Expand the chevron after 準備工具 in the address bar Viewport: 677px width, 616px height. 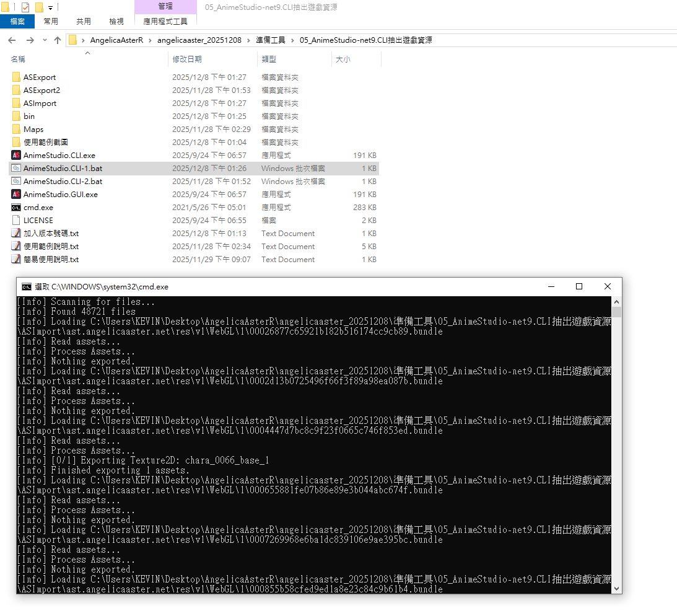click(292, 40)
